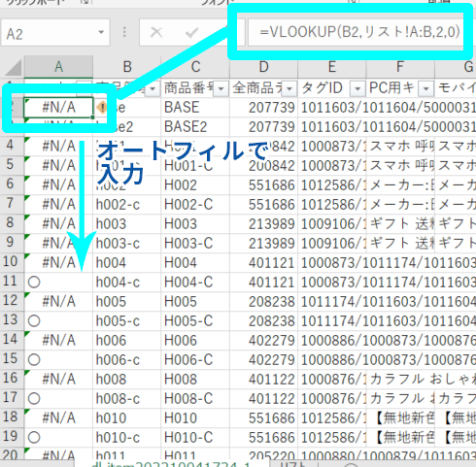Click row header 14

click(12, 341)
